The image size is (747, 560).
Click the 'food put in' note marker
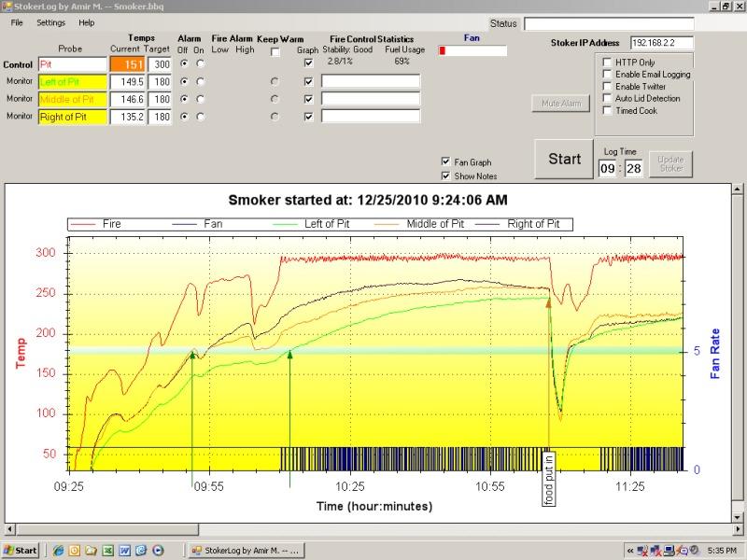click(548, 479)
